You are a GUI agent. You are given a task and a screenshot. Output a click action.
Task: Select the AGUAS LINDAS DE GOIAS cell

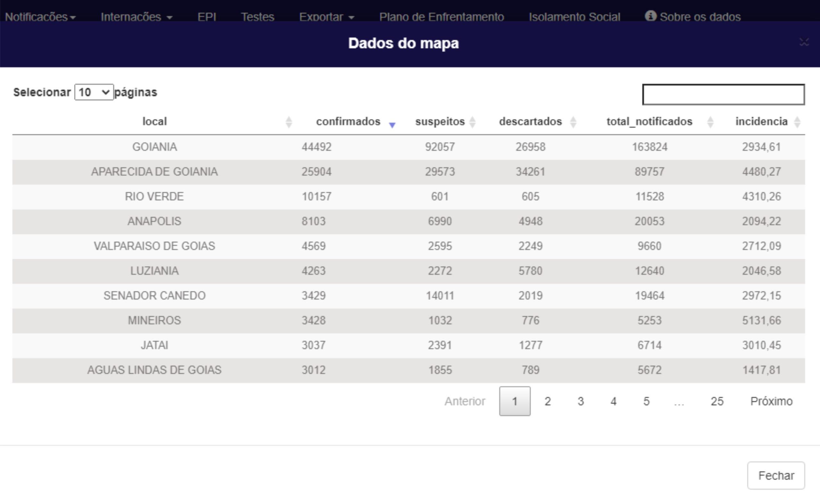[154, 370]
